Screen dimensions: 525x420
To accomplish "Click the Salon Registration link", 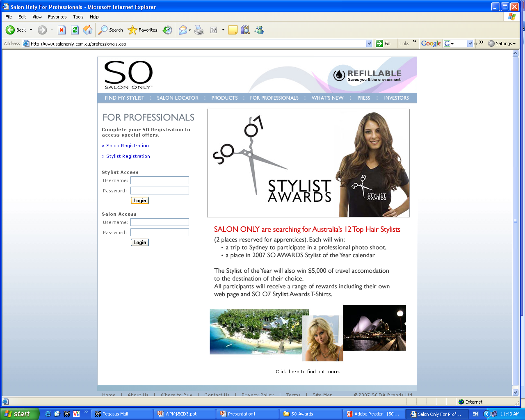I will 127,146.
